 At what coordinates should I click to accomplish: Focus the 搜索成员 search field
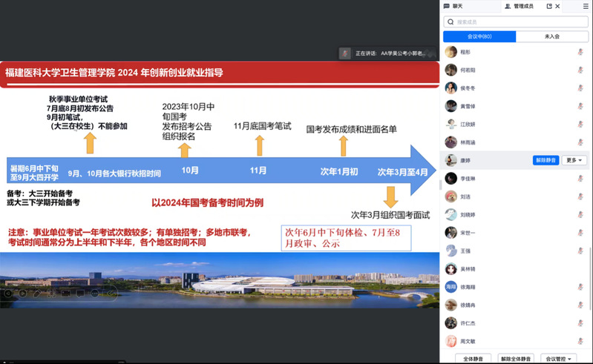[x=516, y=21]
